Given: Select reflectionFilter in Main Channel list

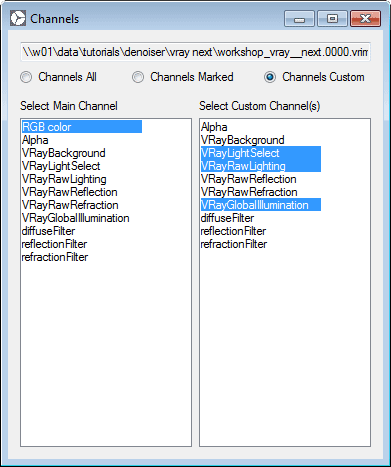Looking at the screenshot, I should (54, 244).
